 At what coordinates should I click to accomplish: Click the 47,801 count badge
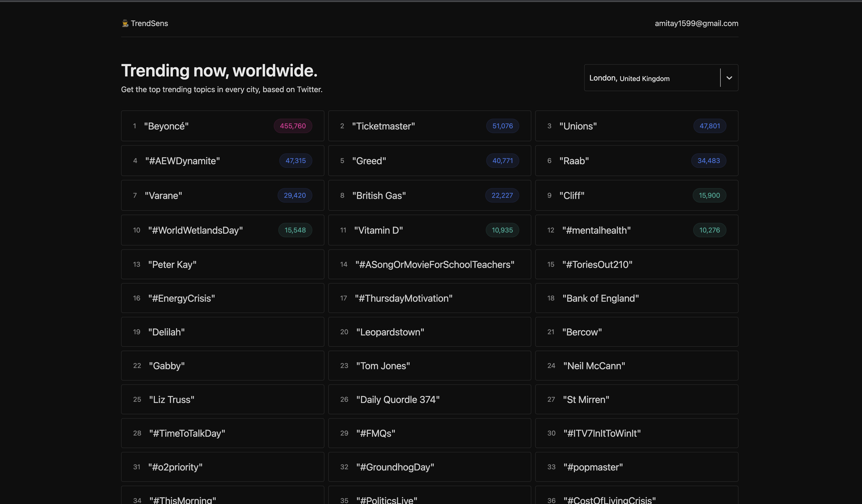click(710, 126)
